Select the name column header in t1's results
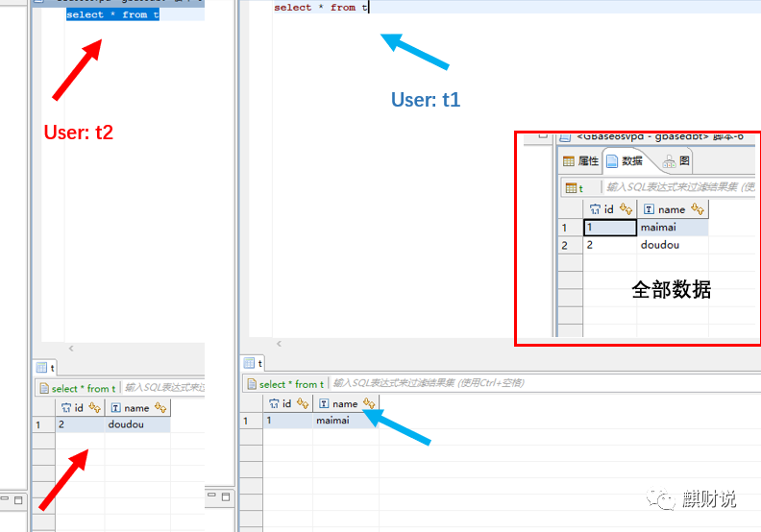 [x=346, y=403]
